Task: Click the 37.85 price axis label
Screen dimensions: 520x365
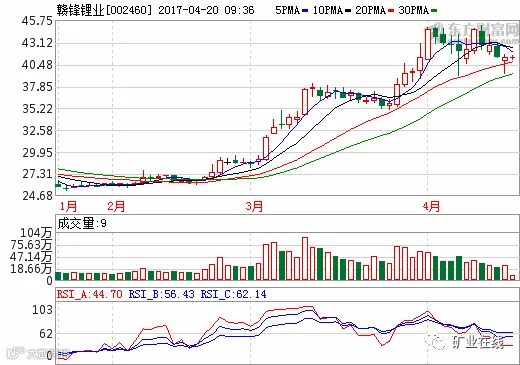Action: (37, 87)
